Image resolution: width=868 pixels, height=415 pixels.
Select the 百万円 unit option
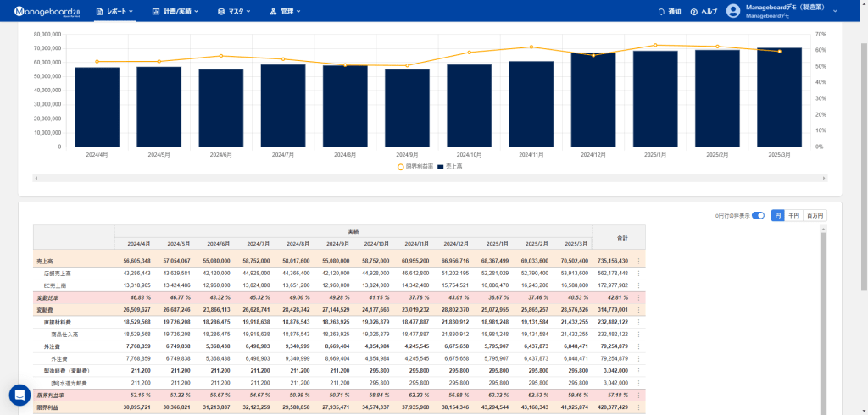815,216
